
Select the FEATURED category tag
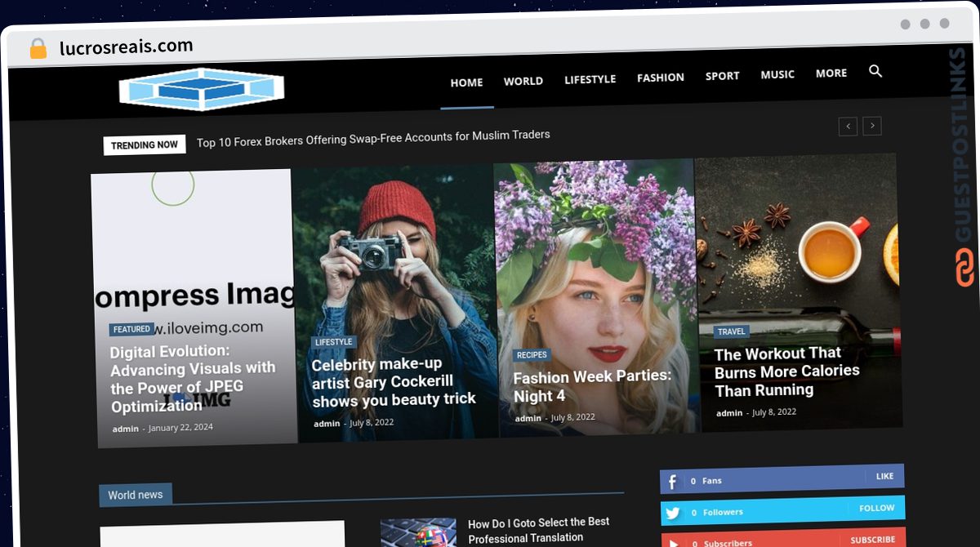click(131, 329)
